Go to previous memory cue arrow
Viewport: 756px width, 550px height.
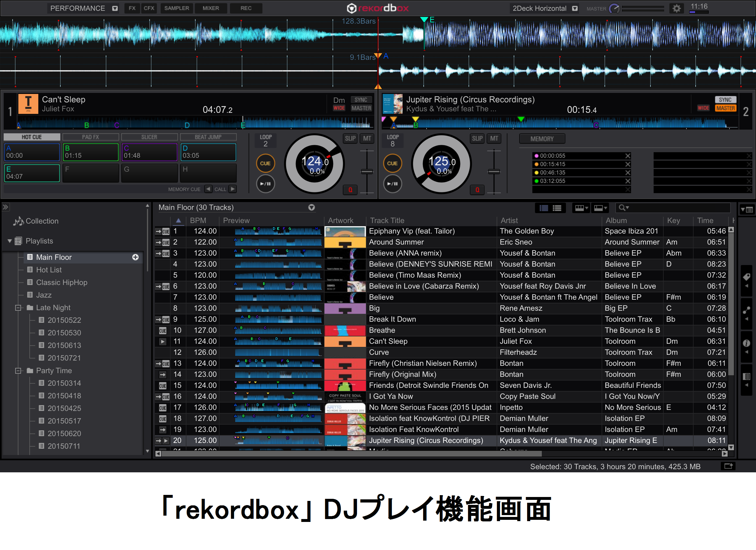[208, 189]
